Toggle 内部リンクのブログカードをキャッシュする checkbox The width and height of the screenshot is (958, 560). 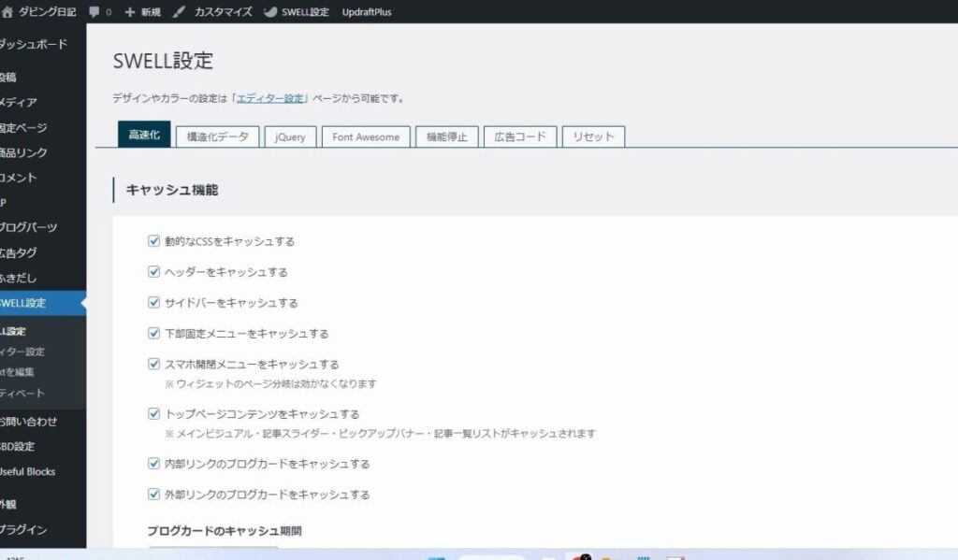154,464
